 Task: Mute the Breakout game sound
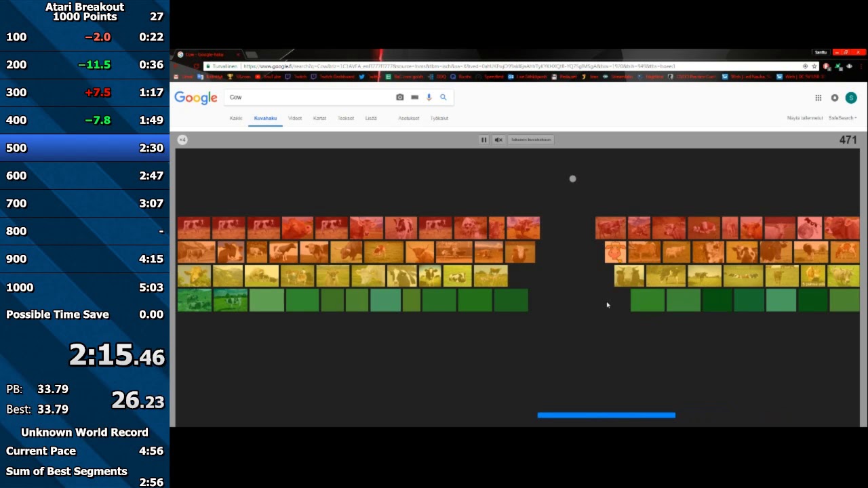coord(498,140)
